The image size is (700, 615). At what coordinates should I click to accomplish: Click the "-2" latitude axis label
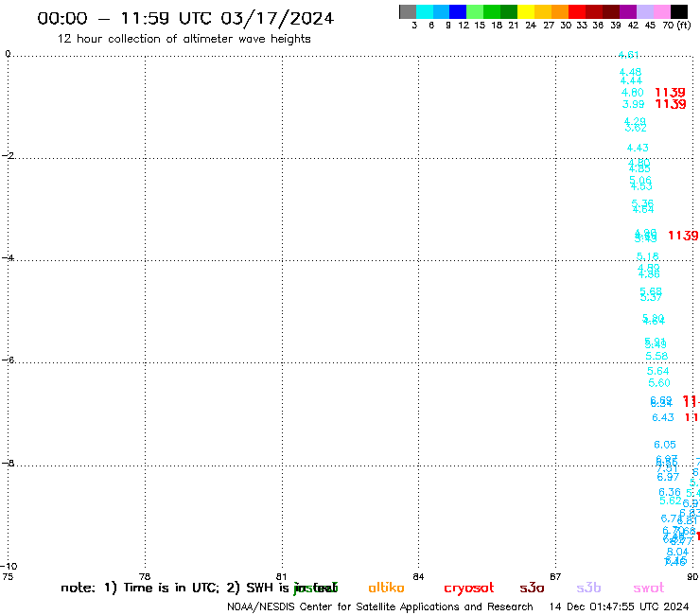(x=8, y=155)
